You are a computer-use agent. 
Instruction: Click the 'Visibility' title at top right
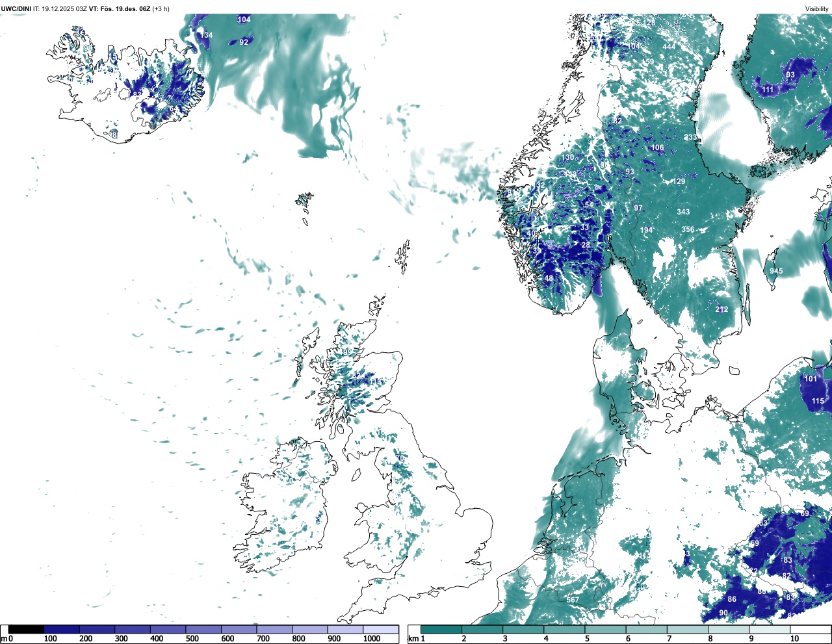[816, 8]
